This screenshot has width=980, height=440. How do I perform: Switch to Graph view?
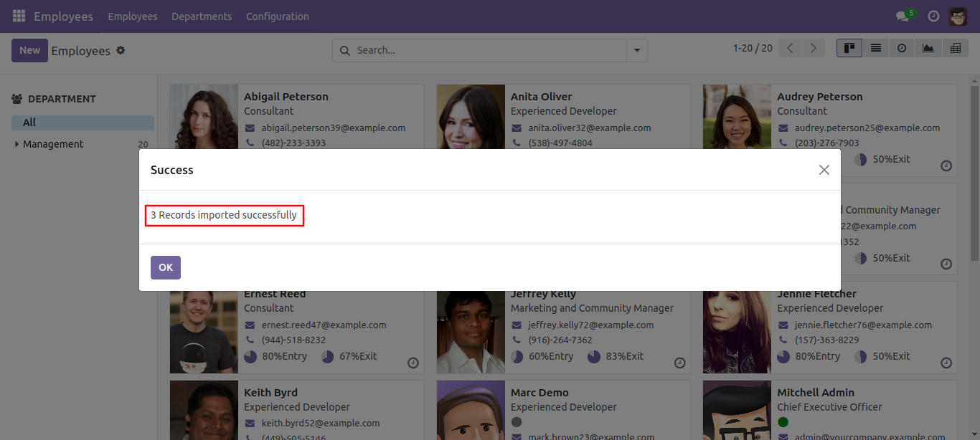pyautogui.click(x=928, y=48)
